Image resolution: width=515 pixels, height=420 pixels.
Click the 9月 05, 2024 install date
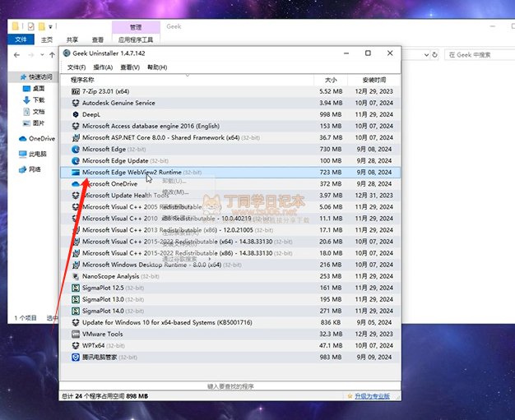click(374, 322)
